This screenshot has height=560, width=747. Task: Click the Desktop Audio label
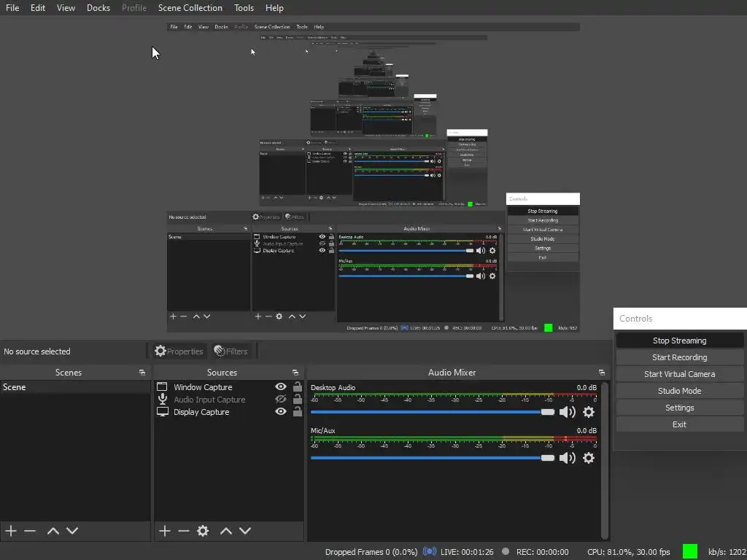click(333, 387)
